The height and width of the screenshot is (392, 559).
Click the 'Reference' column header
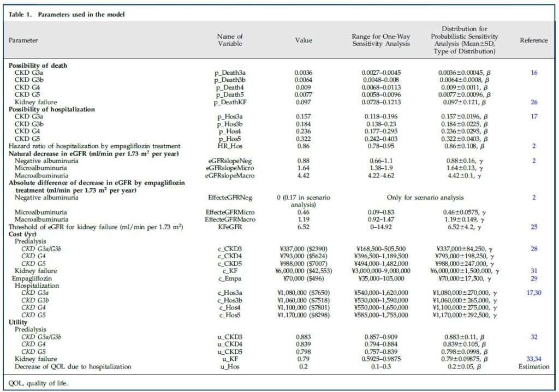[x=533, y=40]
